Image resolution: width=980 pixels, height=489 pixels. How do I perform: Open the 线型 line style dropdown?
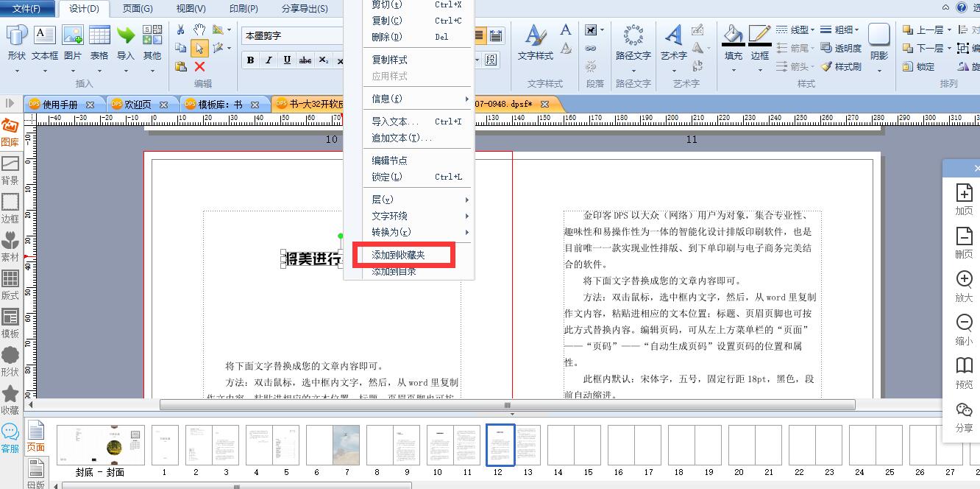point(795,30)
